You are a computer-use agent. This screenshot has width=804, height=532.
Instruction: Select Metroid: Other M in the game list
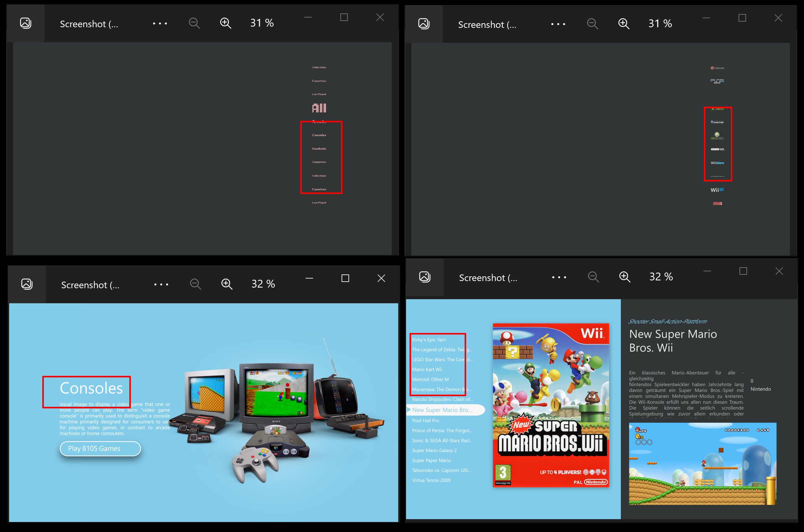click(x=430, y=379)
